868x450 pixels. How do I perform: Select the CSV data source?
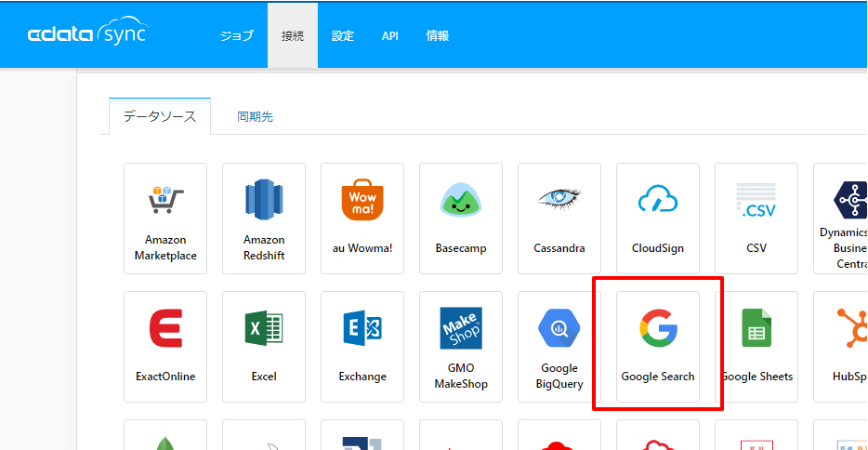pyautogui.click(x=756, y=218)
